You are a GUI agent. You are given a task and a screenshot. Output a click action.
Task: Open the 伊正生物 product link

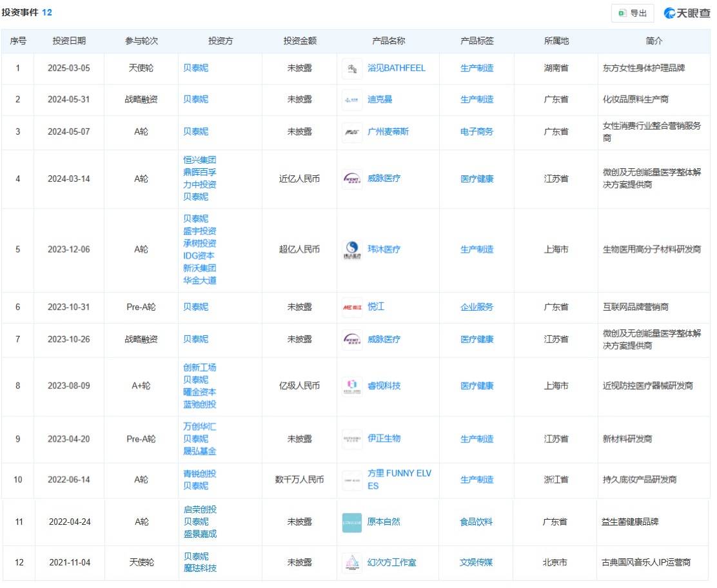pos(384,438)
